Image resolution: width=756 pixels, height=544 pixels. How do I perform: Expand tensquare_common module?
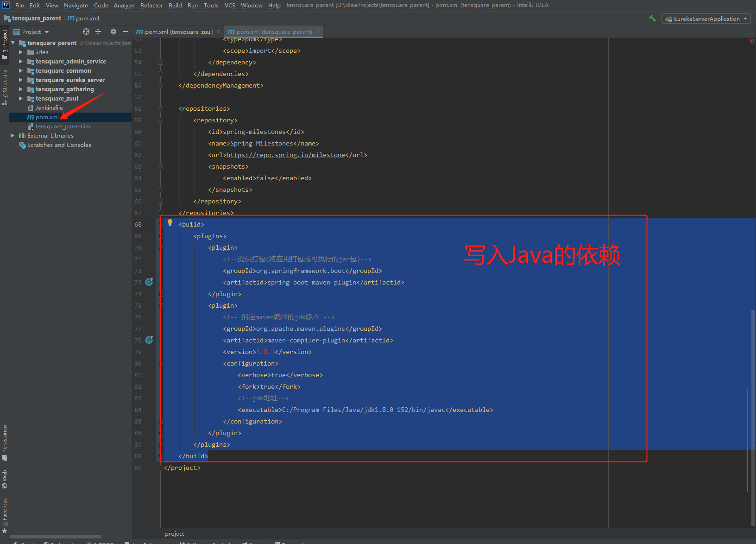click(20, 70)
